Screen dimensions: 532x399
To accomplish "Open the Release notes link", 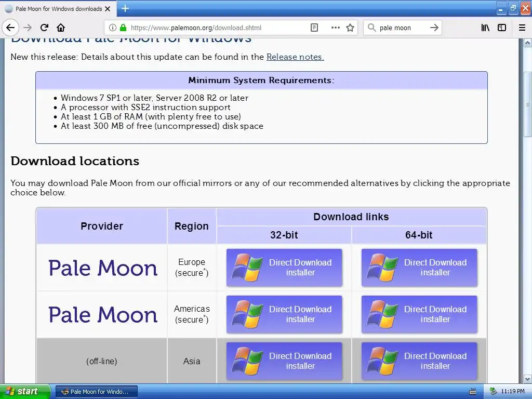I will pyautogui.click(x=295, y=57).
